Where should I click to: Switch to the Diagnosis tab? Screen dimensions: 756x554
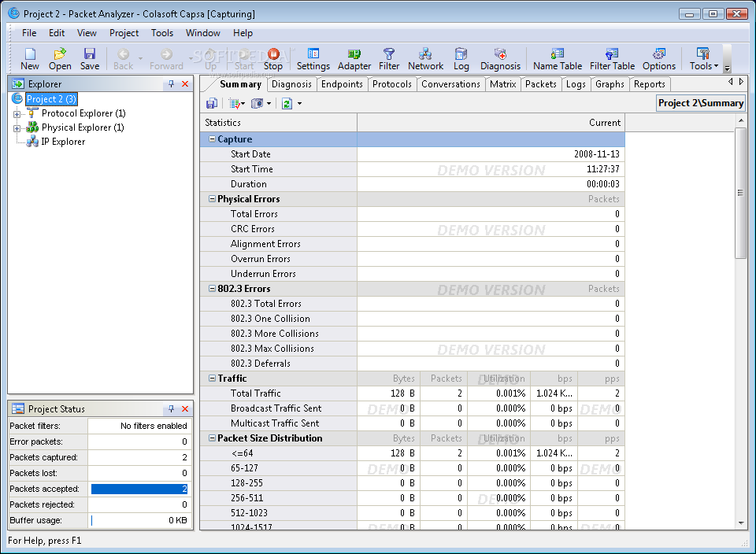tap(291, 84)
